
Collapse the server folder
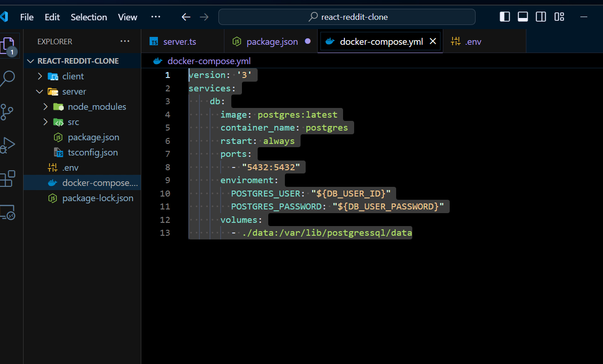40,91
